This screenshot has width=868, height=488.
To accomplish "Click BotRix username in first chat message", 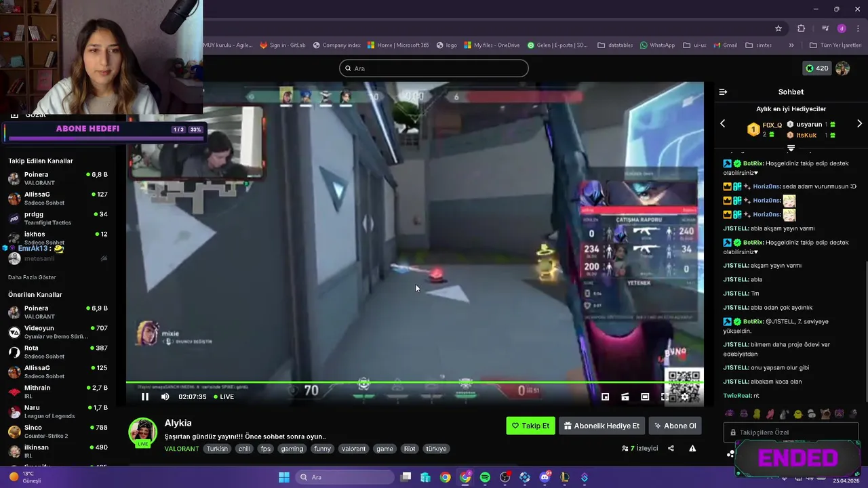I will (x=753, y=163).
